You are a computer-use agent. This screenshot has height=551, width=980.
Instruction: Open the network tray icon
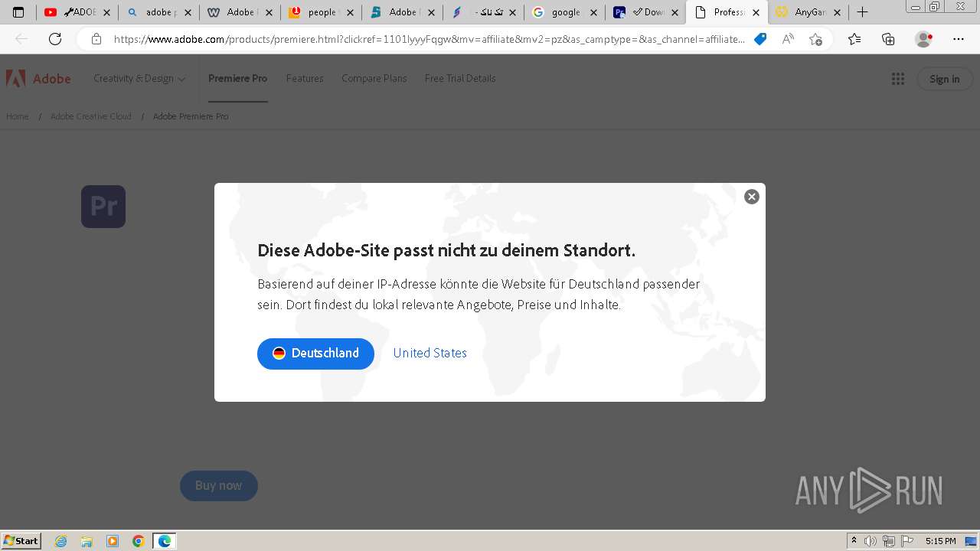[x=889, y=541]
